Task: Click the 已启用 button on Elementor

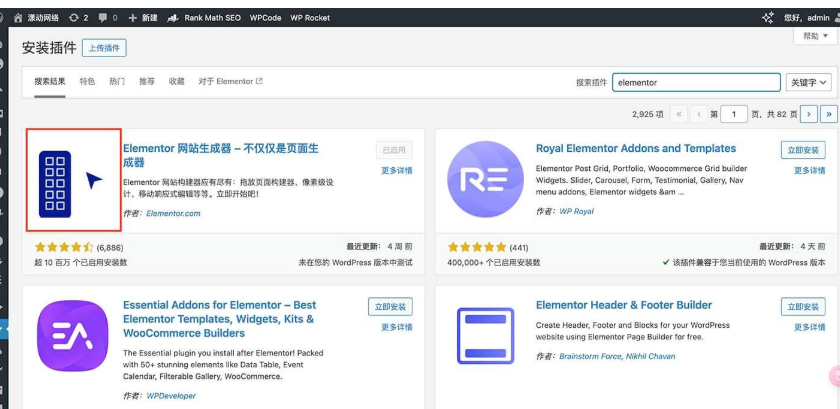Action: 394,150
